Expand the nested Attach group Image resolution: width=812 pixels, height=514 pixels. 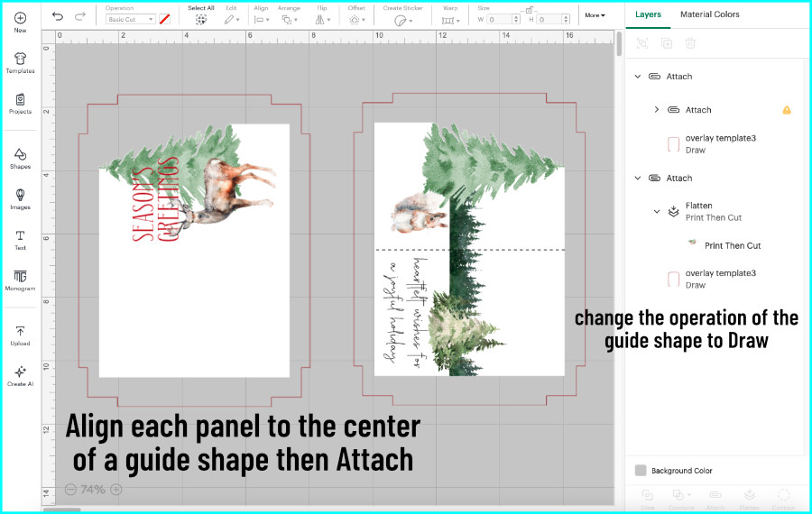click(x=657, y=110)
